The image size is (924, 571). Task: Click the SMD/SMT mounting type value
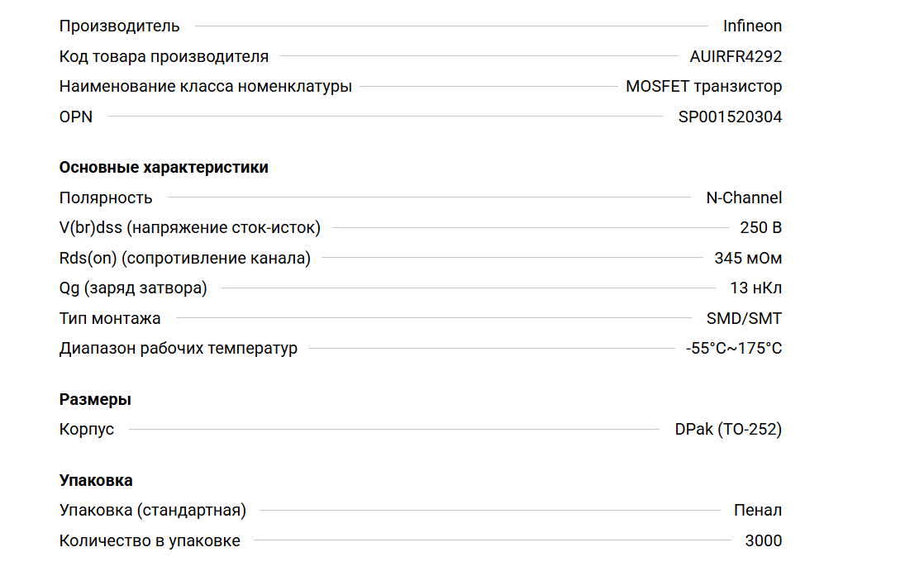coord(744,318)
